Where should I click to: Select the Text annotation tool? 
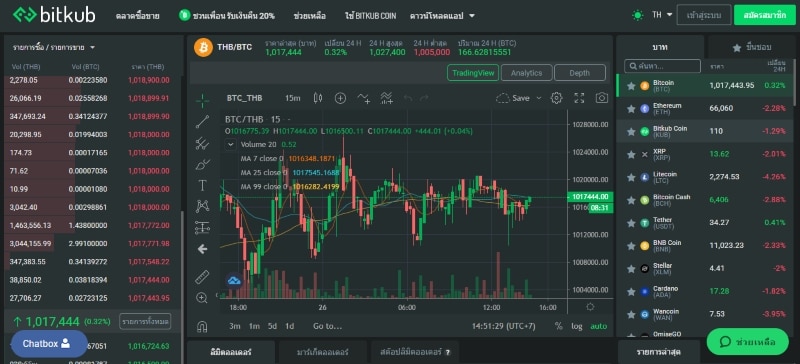[x=203, y=185]
